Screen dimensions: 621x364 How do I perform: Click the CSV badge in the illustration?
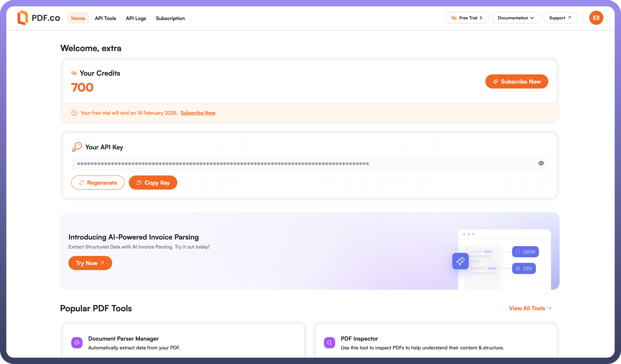[524, 268]
